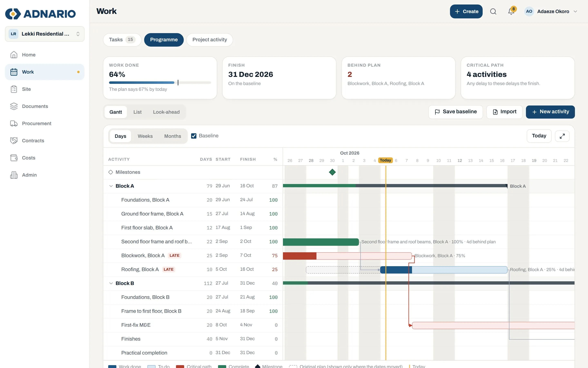This screenshot has width=588, height=368.
Task: Open the search magnifier icon
Action: (x=493, y=11)
